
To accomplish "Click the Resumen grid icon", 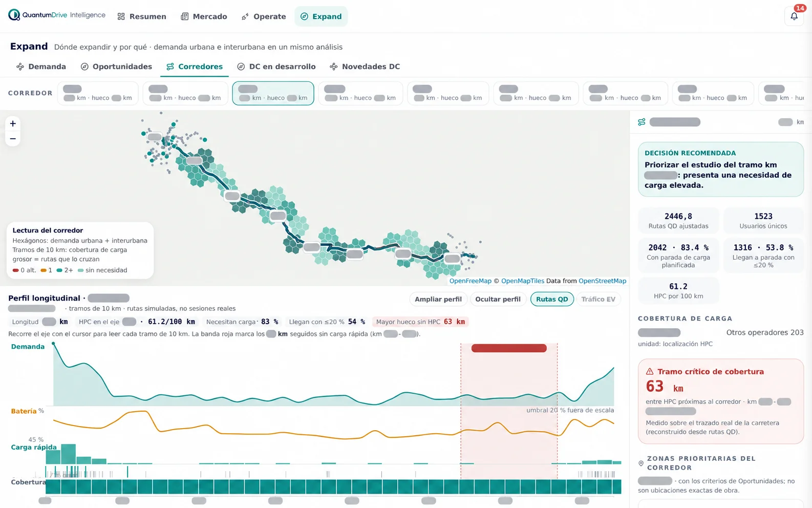I will [x=121, y=16].
